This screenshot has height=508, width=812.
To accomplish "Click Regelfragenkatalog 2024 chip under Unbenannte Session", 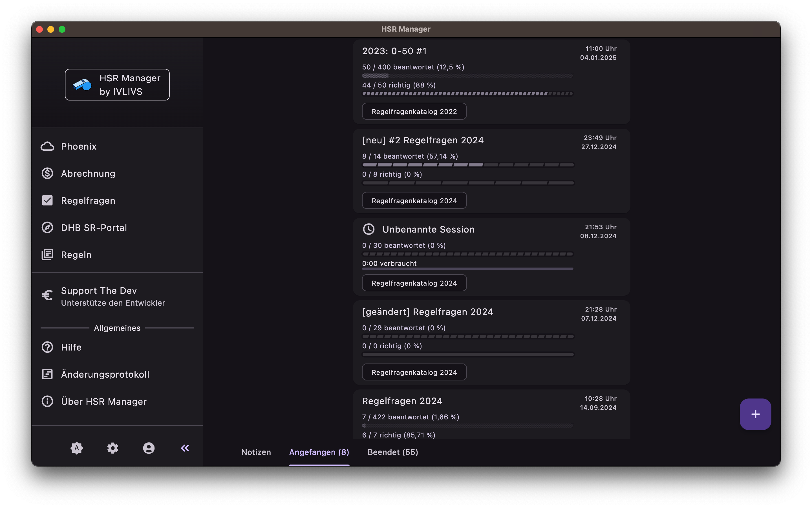I will tap(414, 283).
